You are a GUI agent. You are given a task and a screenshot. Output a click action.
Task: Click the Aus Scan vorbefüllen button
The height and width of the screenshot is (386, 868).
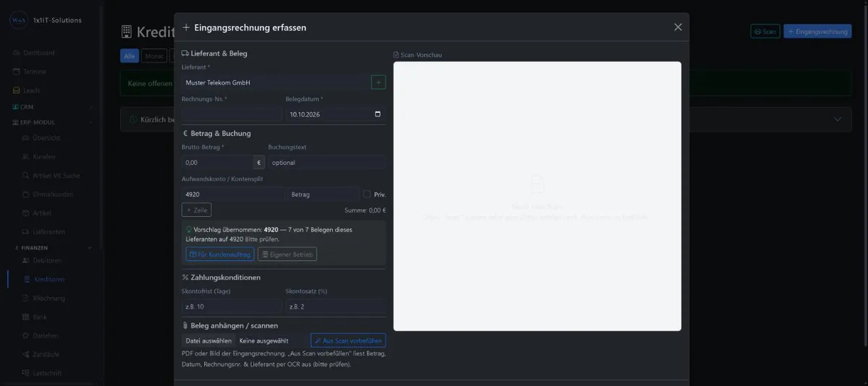(348, 340)
